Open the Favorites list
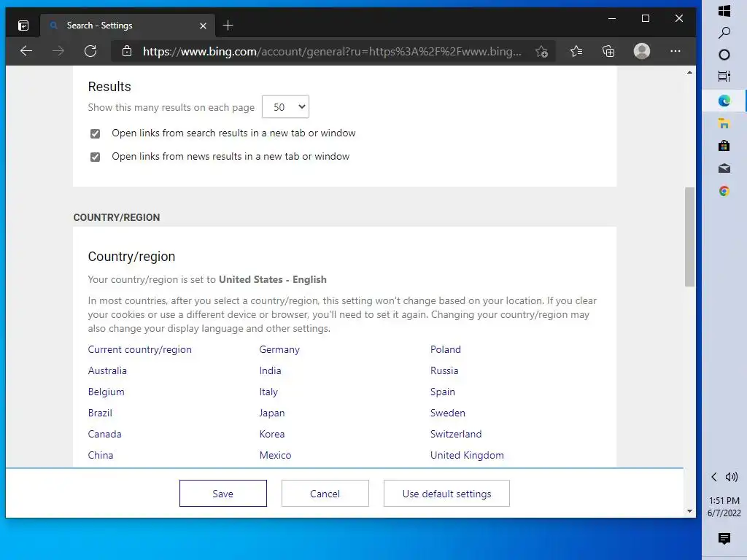 tap(576, 51)
